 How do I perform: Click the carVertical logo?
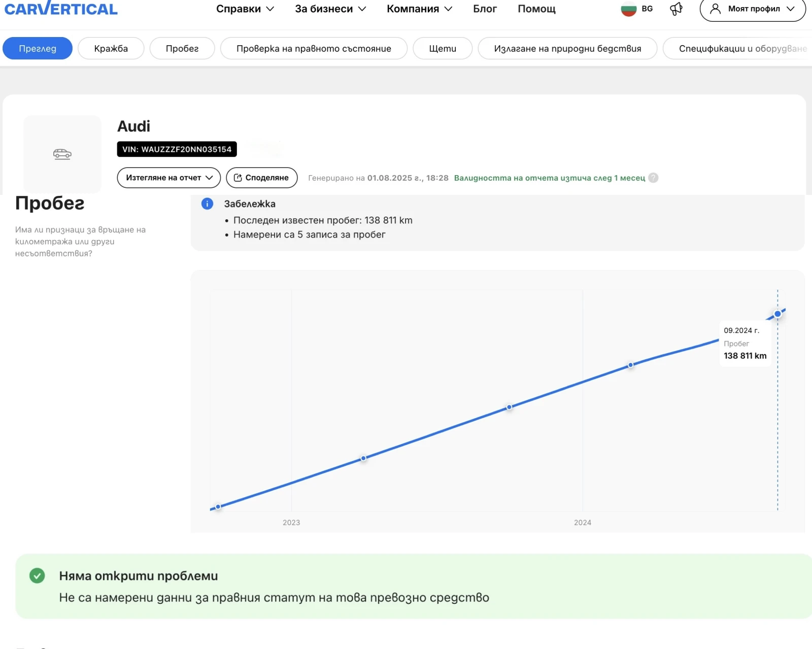[61, 9]
